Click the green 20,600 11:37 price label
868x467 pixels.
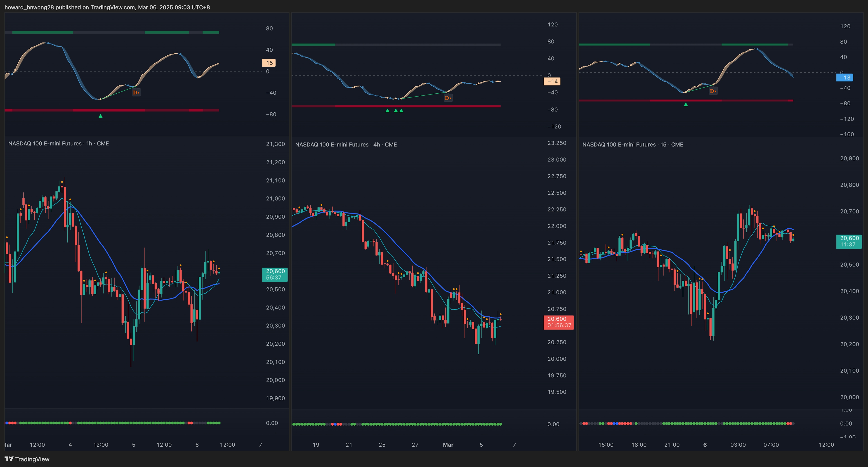pyautogui.click(x=849, y=242)
